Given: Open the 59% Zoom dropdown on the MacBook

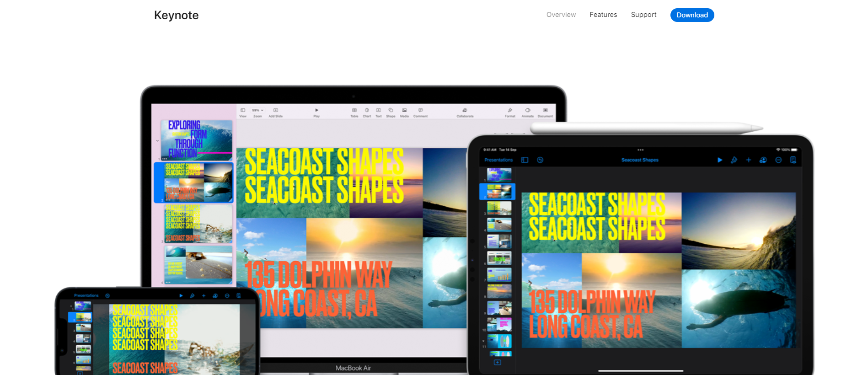Looking at the screenshot, I should pyautogui.click(x=257, y=110).
